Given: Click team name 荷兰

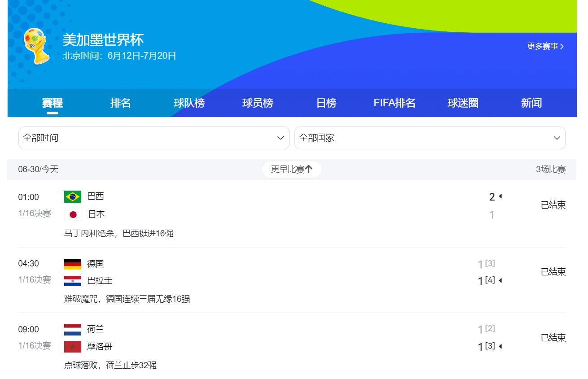Looking at the screenshot, I should [x=96, y=330].
